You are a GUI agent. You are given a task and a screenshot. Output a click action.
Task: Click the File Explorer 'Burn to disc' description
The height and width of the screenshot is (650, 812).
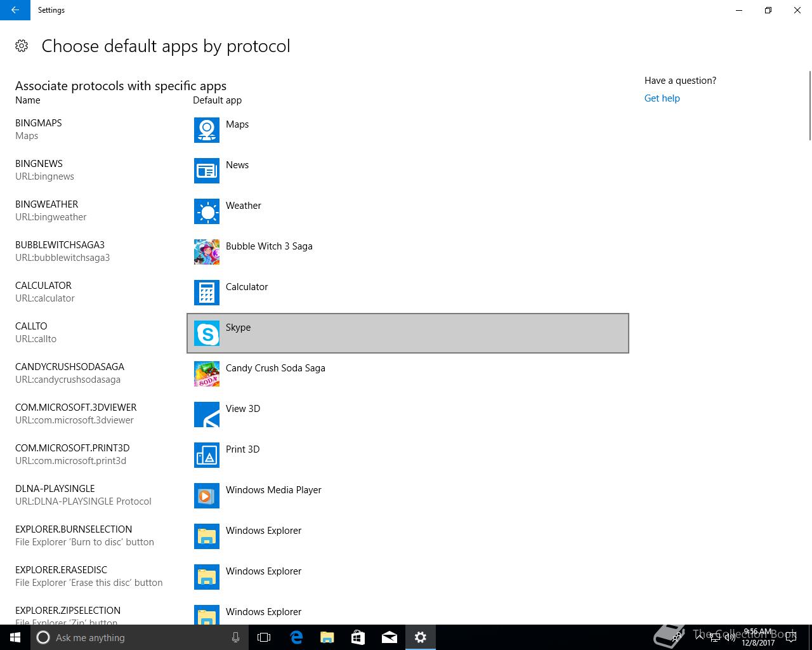pyautogui.click(x=84, y=542)
